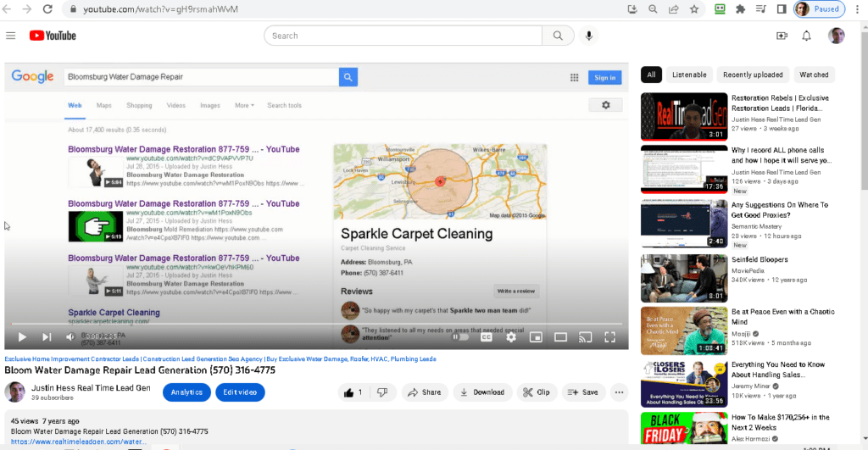868x450 pixels.
Task: Enter full screen mode
Action: click(610, 336)
